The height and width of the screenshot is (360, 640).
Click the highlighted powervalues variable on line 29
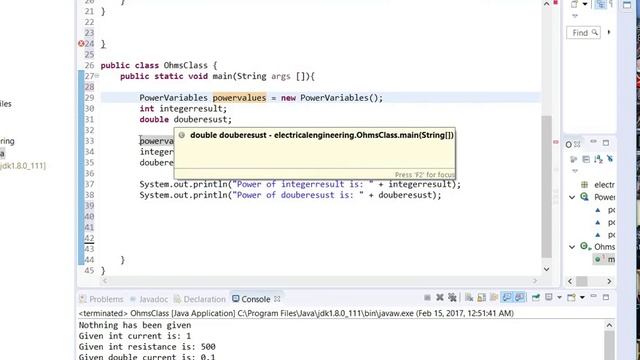pos(239,98)
